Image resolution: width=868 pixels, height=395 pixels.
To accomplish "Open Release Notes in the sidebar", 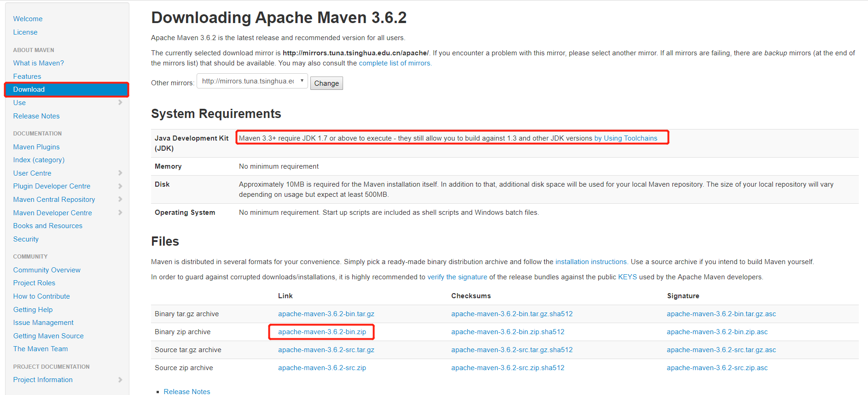I will pyautogui.click(x=36, y=116).
